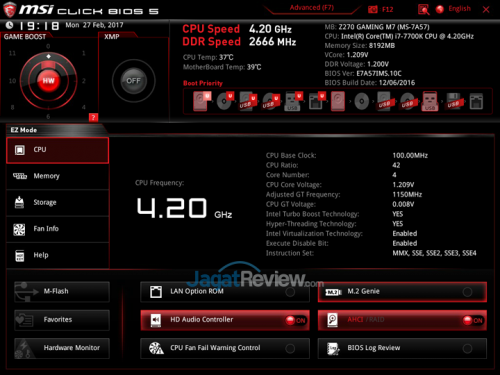Click the legacy CD/DVD boot device icon
The height and width of the screenshot is (375, 500).
coord(361,101)
